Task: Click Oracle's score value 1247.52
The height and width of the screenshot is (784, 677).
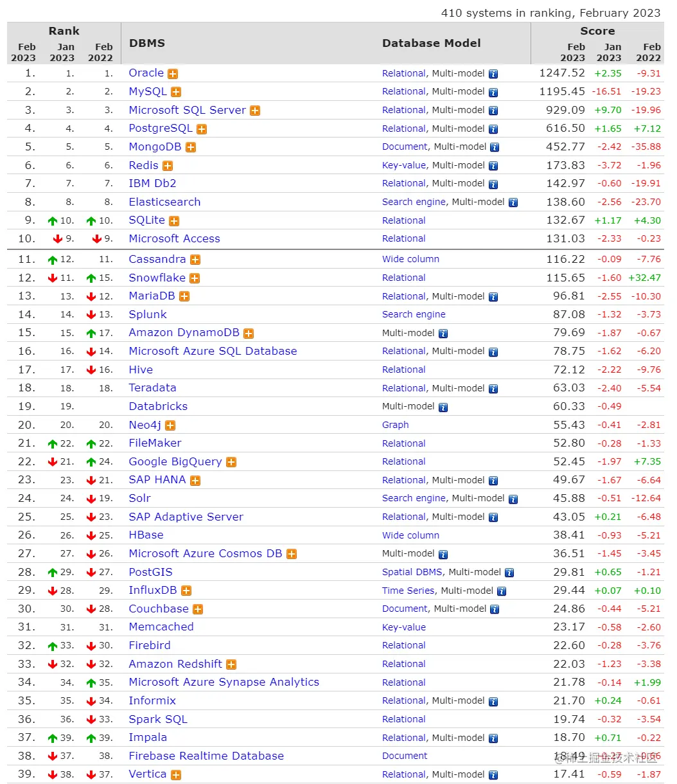Action: pyautogui.click(x=562, y=73)
